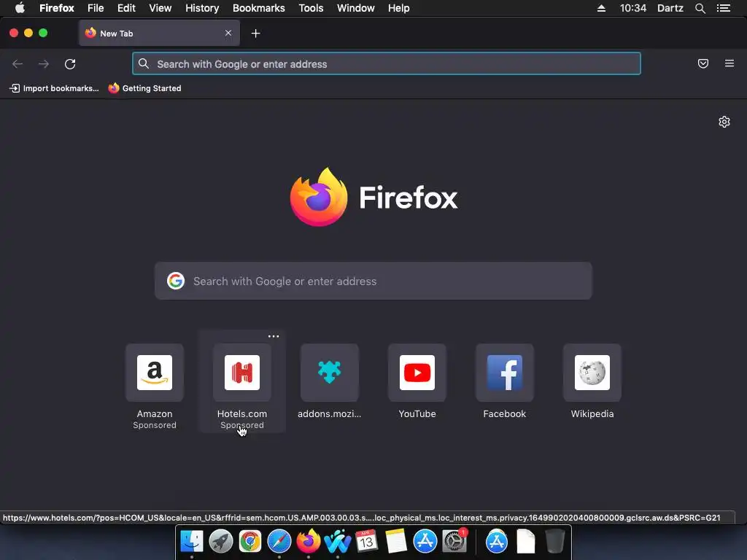
Task: Reload the current page
Action: click(x=70, y=64)
